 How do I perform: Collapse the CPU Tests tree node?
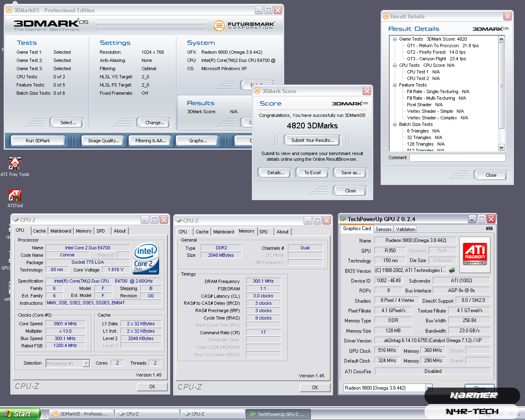point(395,66)
